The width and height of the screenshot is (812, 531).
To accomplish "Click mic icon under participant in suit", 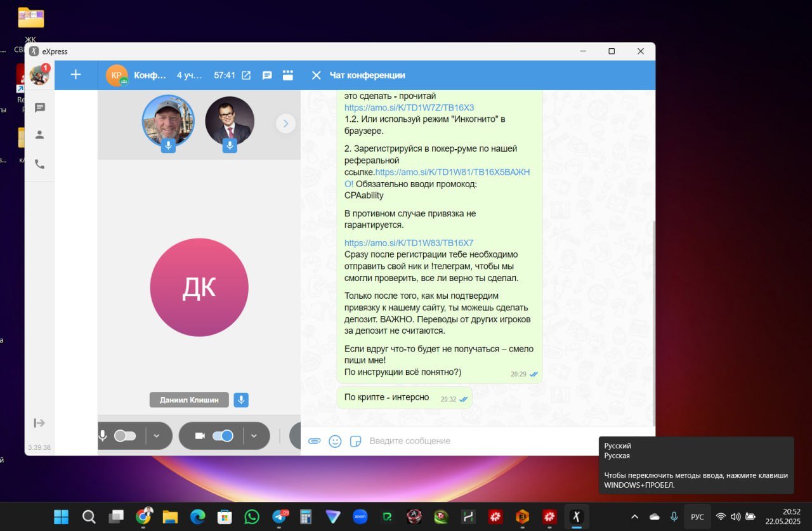I will [x=230, y=145].
